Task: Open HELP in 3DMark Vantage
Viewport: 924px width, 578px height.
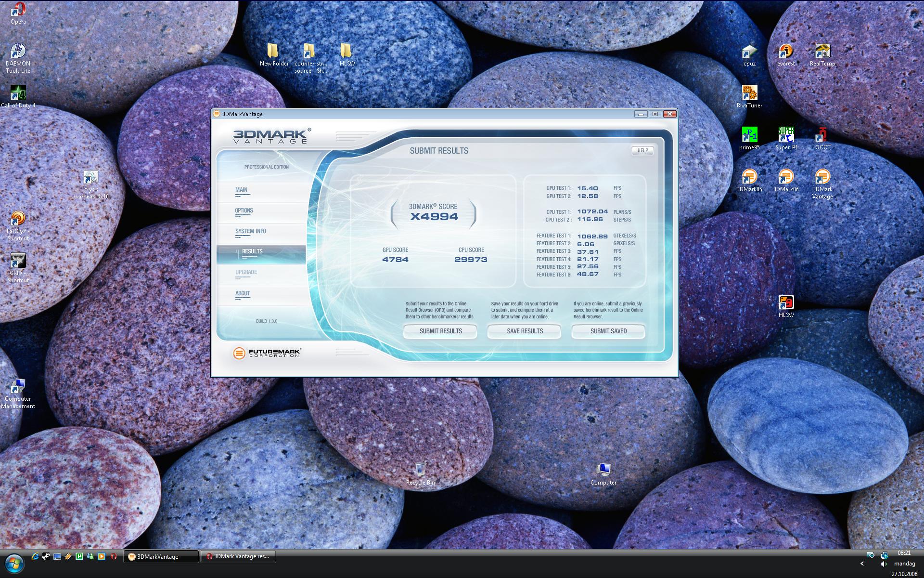Action: click(x=642, y=150)
